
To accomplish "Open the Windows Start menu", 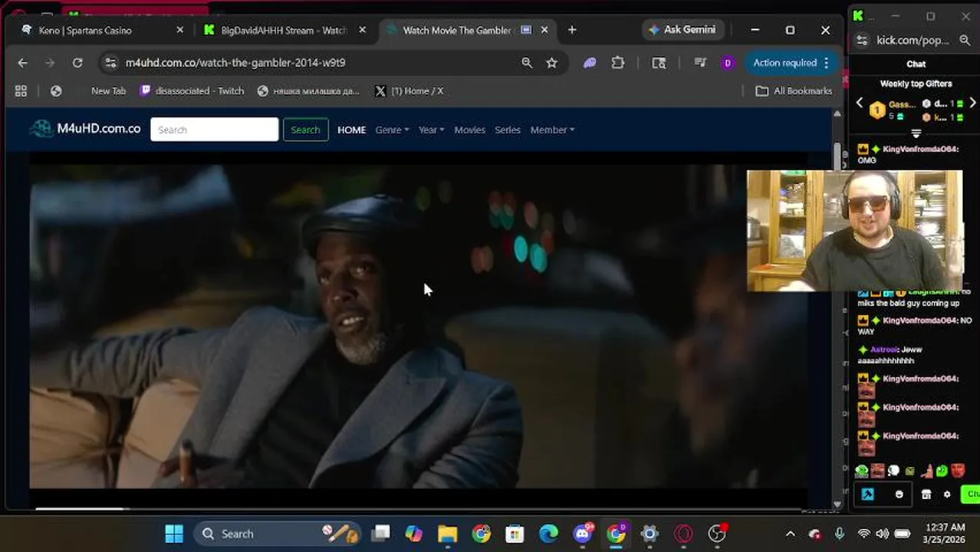I will click(x=174, y=534).
